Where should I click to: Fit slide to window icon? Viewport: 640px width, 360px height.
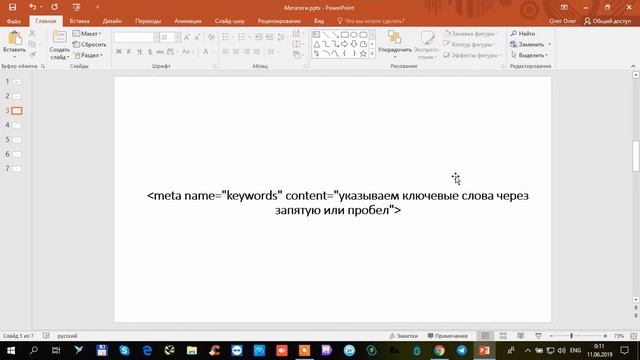(633, 336)
